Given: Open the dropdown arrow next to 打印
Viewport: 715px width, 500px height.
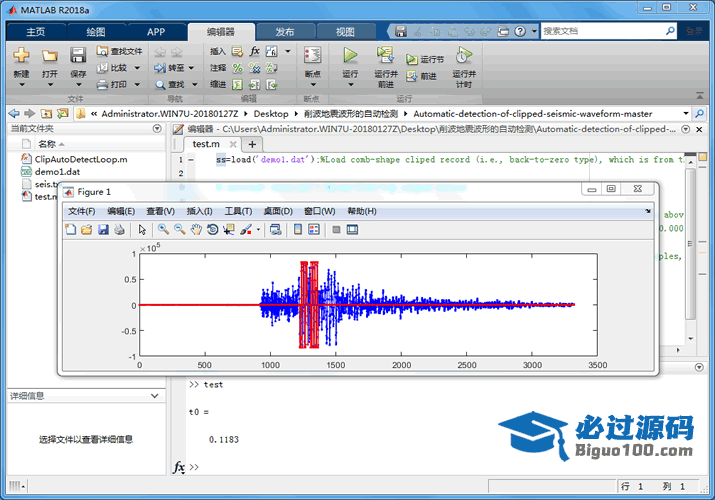Looking at the screenshot, I should point(137,84).
